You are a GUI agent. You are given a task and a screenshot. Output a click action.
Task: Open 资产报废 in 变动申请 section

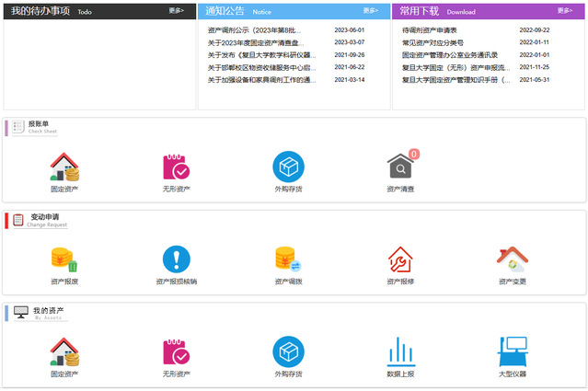(x=64, y=260)
